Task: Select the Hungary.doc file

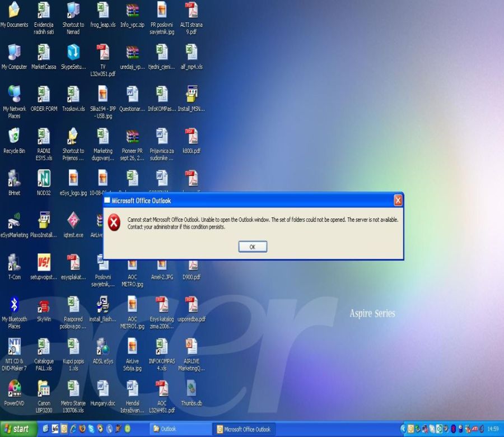Action: [103, 393]
